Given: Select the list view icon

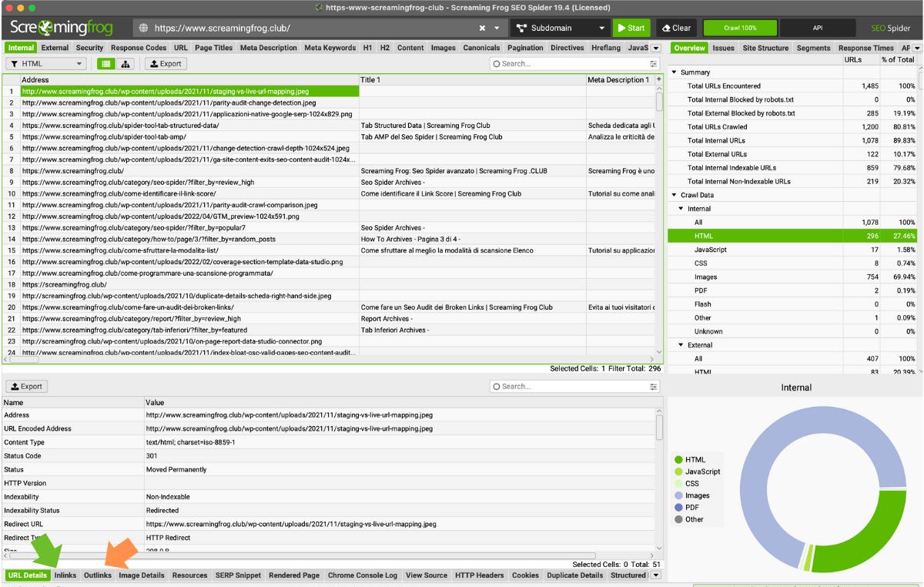Looking at the screenshot, I should (x=105, y=63).
